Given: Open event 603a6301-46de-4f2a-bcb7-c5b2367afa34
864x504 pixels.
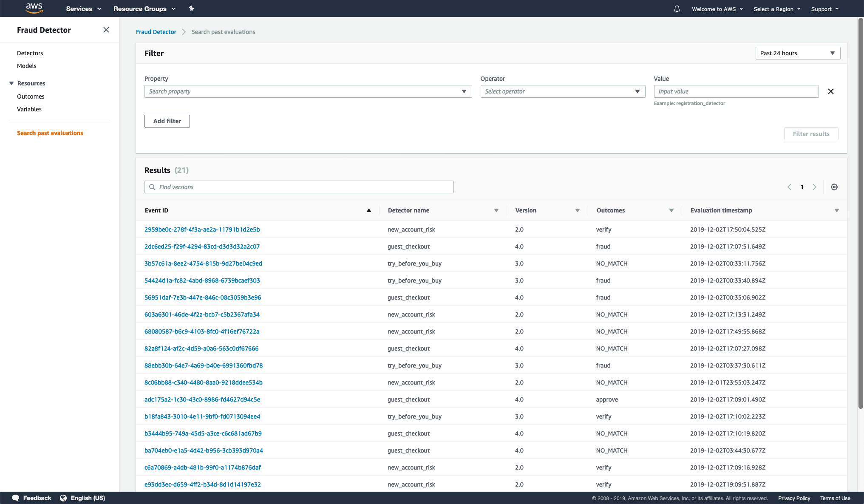Looking at the screenshot, I should coord(202,314).
